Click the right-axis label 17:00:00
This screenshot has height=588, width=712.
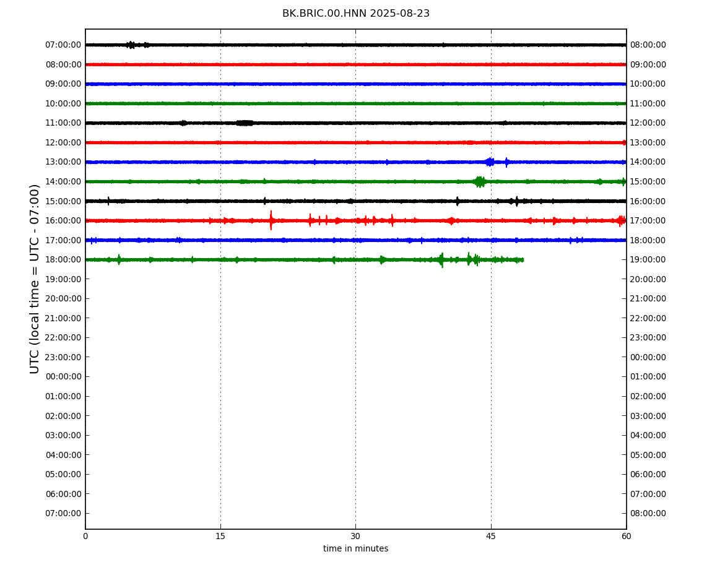pyautogui.click(x=648, y=221)
